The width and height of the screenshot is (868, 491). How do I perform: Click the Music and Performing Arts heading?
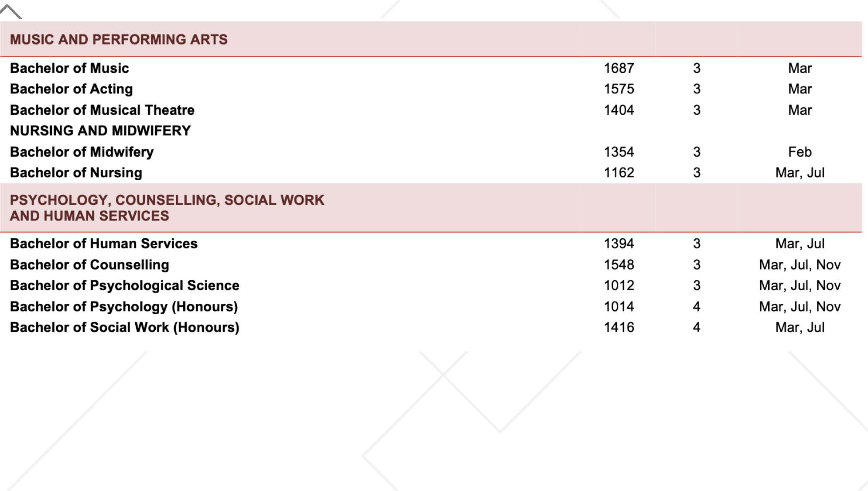click(119, 39)
